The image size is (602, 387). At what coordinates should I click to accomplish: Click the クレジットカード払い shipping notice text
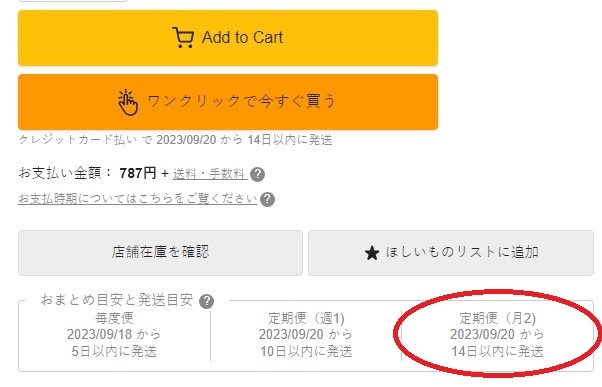[175, 140]
